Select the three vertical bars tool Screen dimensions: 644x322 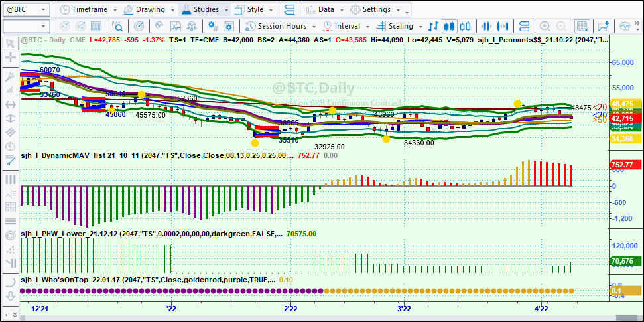click(x=11, y=179)
